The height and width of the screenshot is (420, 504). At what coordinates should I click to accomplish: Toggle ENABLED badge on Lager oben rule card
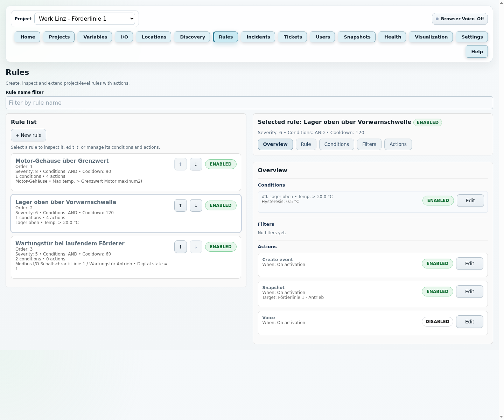[220, 205]
